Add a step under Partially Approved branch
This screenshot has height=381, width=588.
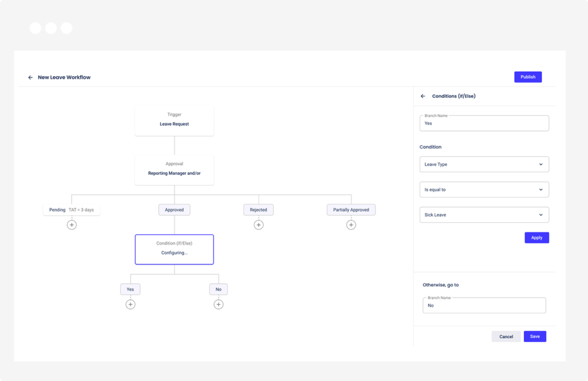[351, 224]
